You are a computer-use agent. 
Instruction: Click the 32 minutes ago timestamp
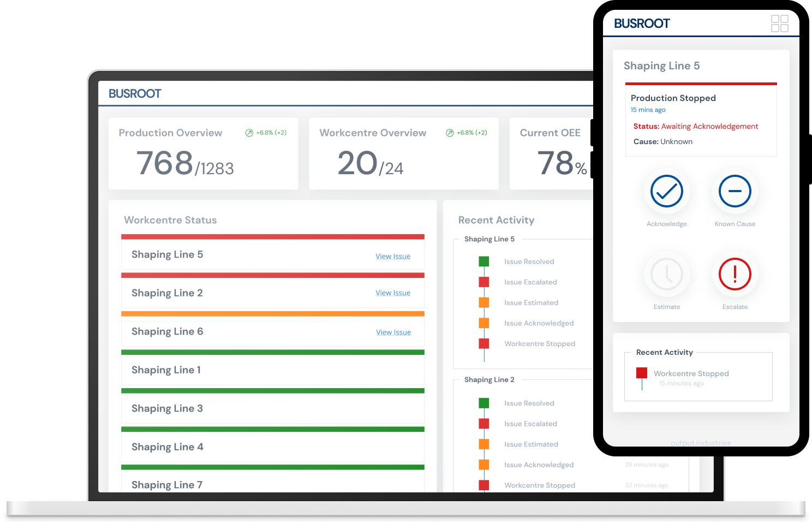click(x=647, y=485)
